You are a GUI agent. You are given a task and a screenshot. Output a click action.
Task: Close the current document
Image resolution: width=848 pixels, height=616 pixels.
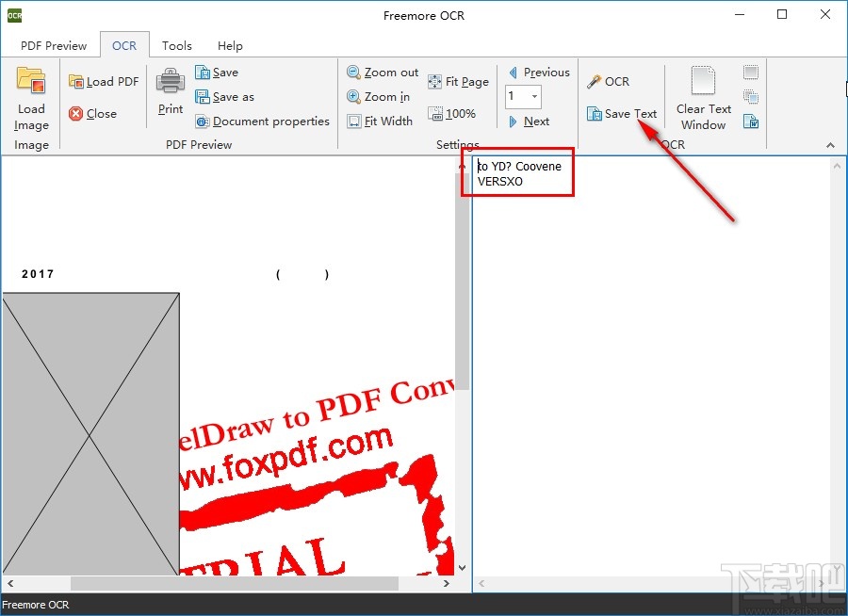(93, 114)
